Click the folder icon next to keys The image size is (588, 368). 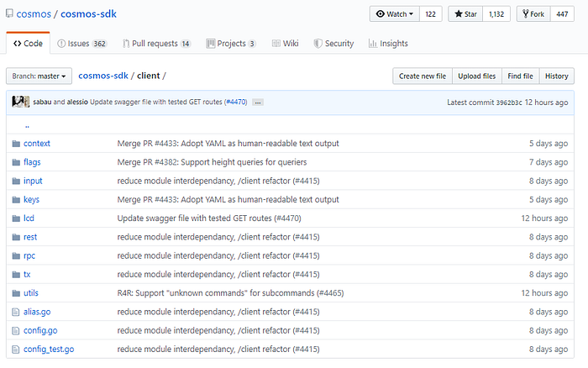(16, 200)
